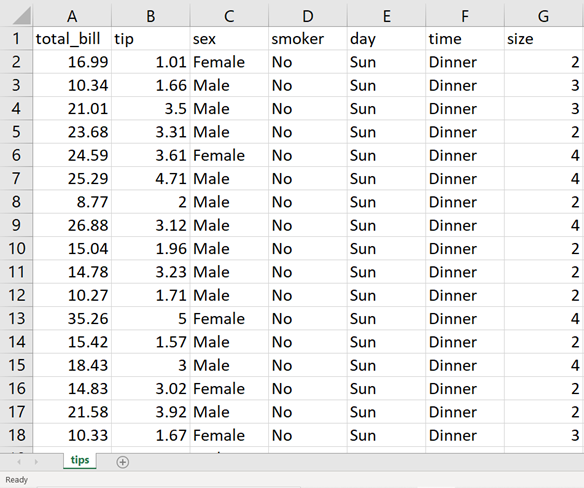This screenshot has width=584, height=488.
Task: Select column E header
Action: (386, 16)
